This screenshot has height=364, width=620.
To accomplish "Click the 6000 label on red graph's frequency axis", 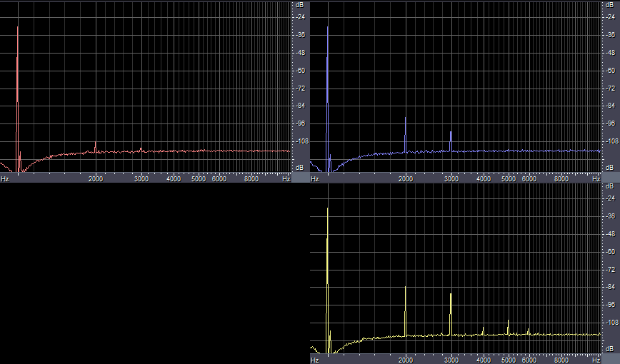I will [x=219, y=179].
